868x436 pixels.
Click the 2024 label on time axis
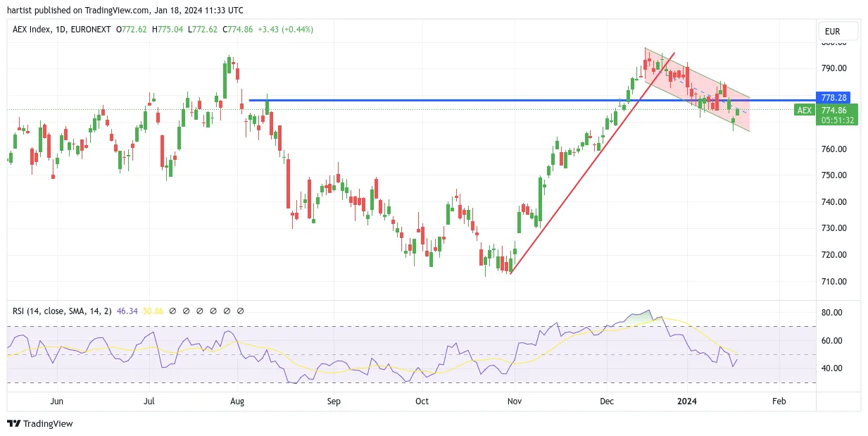[x=687, y=401]
